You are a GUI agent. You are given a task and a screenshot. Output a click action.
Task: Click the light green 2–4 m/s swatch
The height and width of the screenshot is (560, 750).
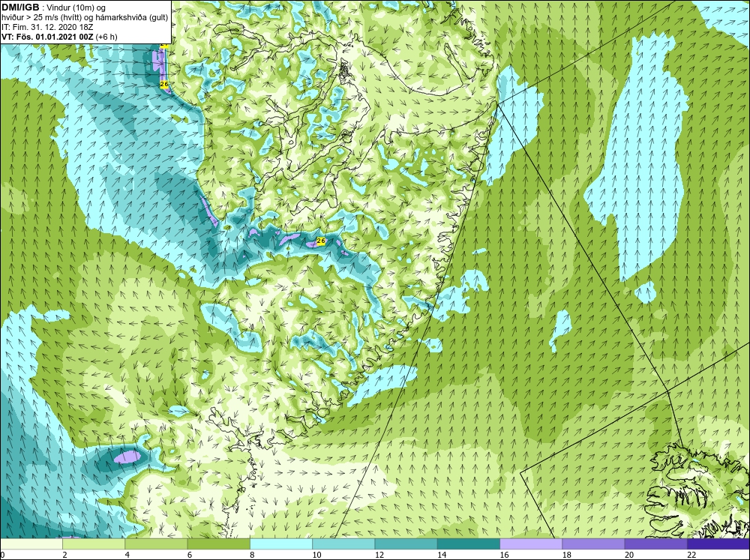click(x=94, y=544)
